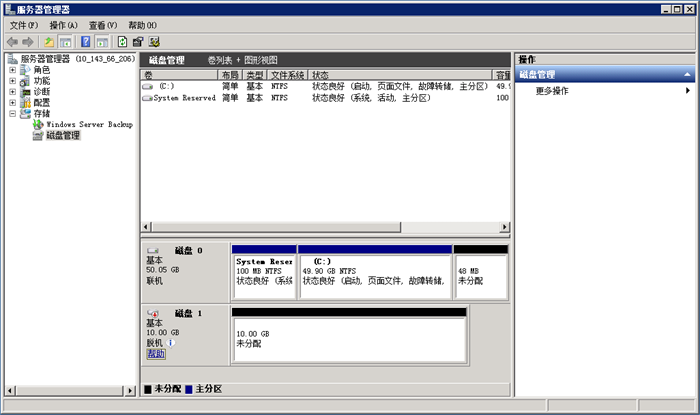The width and height of the screenshot is (700, 415).
Task: Open the 操作(A) menu
Action: (x=63, y=25)
